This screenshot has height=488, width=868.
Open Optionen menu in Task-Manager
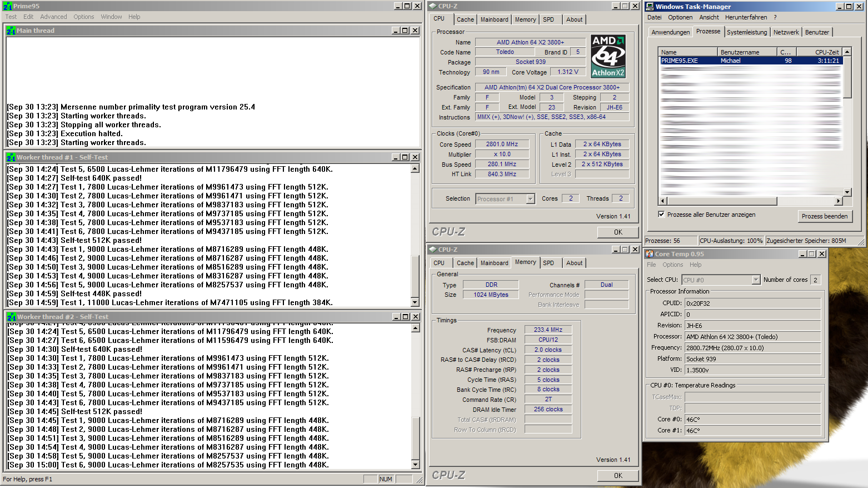(x=680, y=17)
